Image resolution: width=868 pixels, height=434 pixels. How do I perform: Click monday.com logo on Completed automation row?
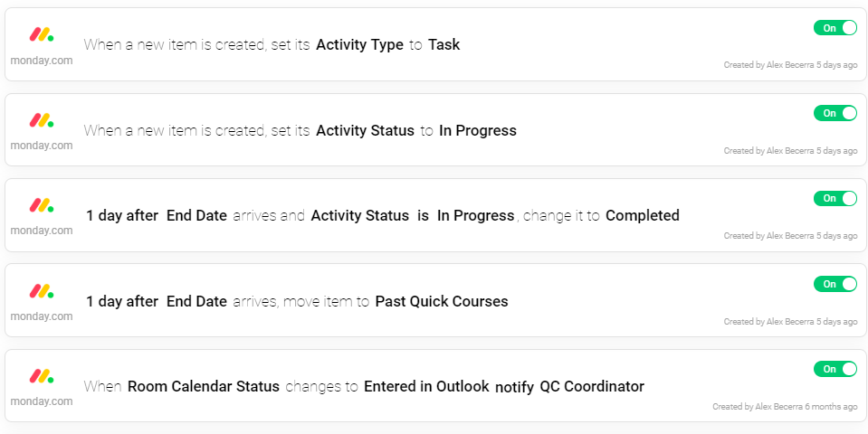(41, 205)
